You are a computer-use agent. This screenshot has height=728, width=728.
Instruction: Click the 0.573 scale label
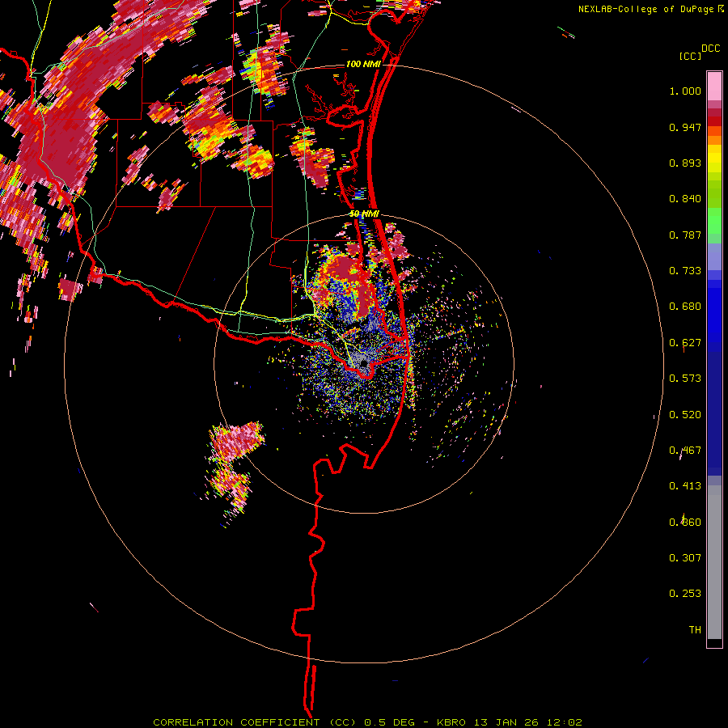(685, 379)
